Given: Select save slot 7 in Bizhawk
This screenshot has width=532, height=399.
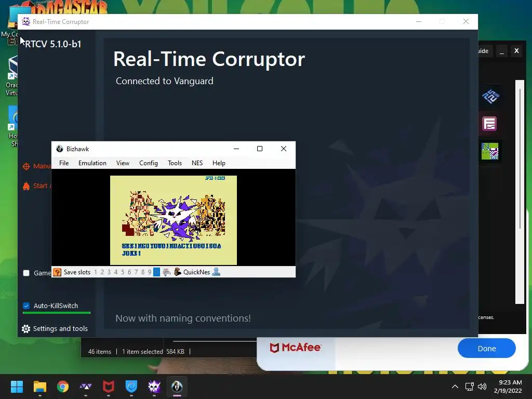Looking at the screenshot, I should tap(136, 272).
